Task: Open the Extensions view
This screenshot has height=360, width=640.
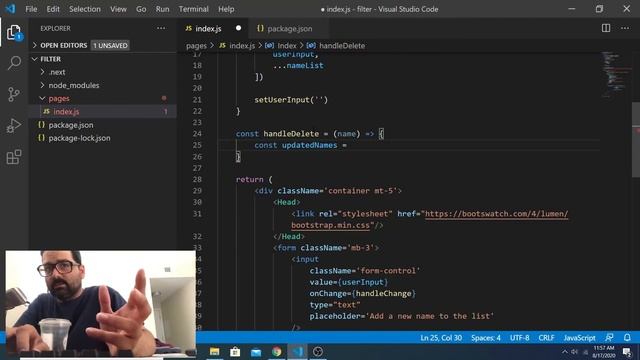Action: (x=14, y=157)
